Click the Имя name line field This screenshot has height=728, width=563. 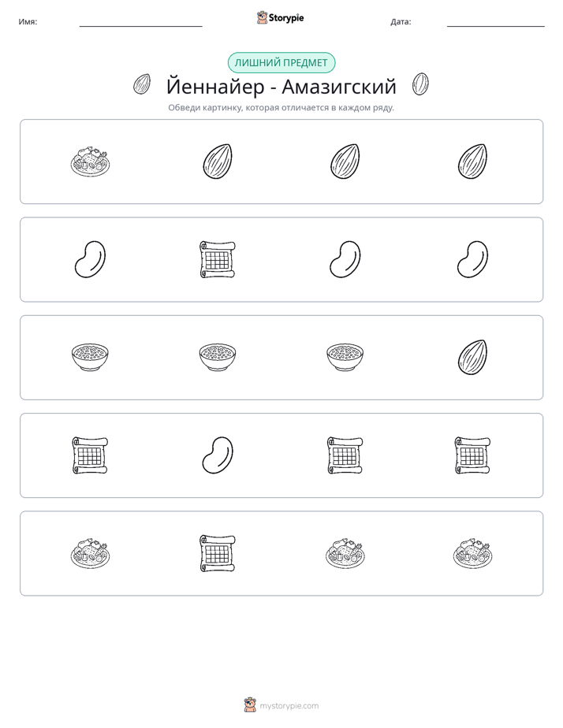point(140,22)
